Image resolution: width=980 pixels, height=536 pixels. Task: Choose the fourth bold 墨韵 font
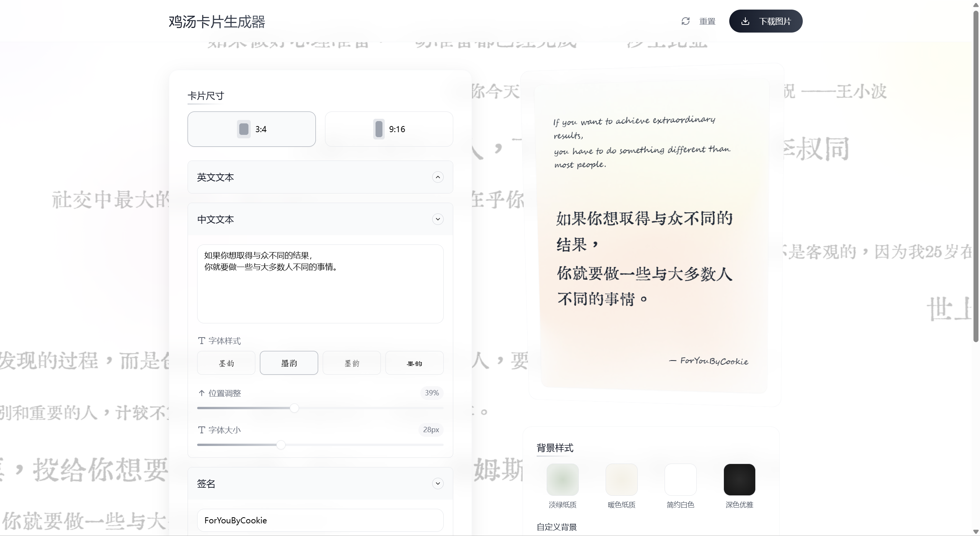coord(414,363)
